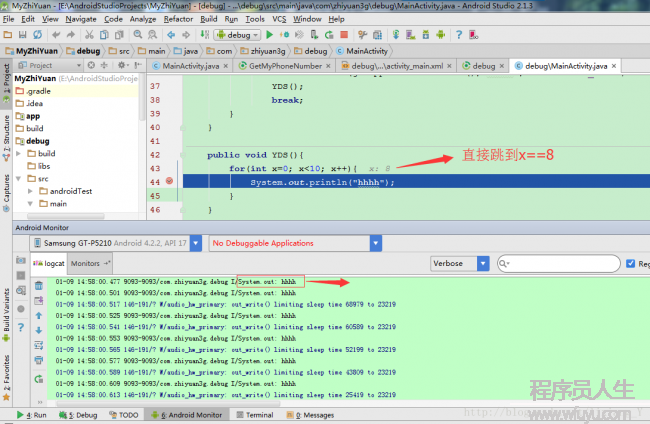This screenshot has width=650, height=424.
Task: Select the libs folder in project tree
Action: point(44,166)
